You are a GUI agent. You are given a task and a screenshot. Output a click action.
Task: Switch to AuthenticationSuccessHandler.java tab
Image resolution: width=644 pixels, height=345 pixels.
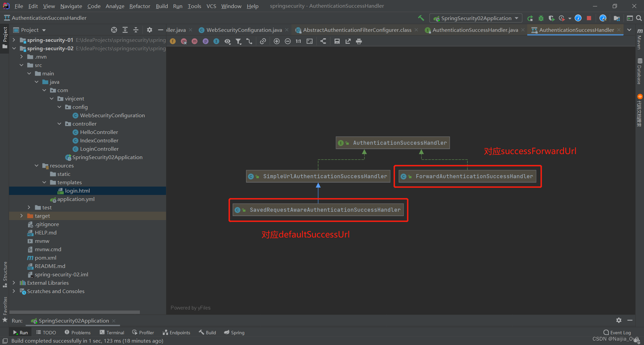475,30
